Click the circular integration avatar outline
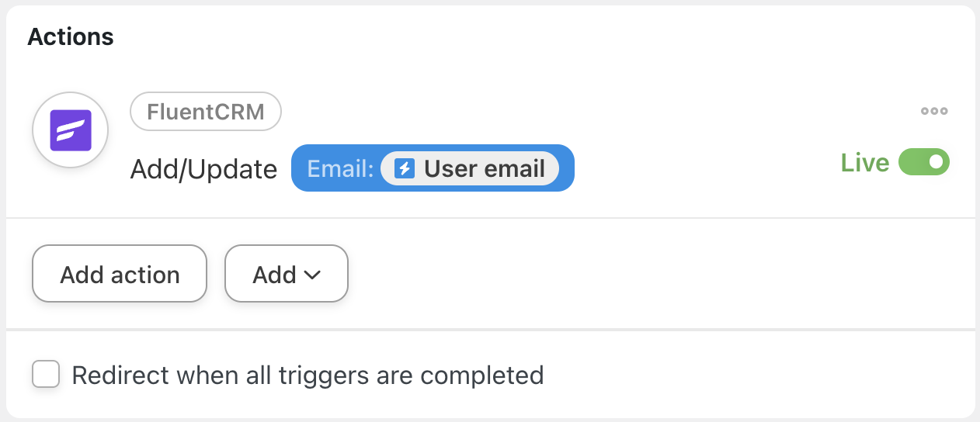 pyautogui.click(x=71, y=95)
